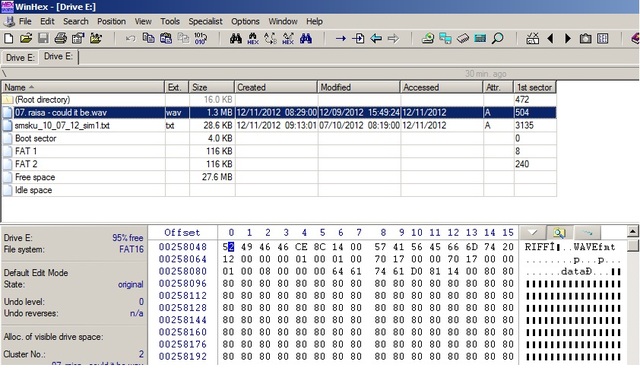The image size is (640, 368).
Task: Click the Go To Offset arrow icon
Action: [341, 38]
